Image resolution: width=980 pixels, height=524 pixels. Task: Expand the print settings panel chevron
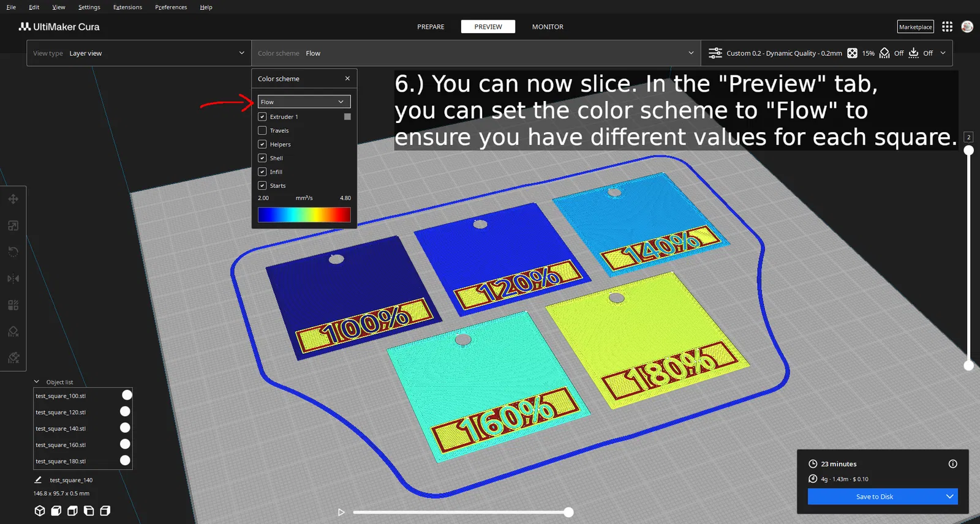click(x=943, y=53)
